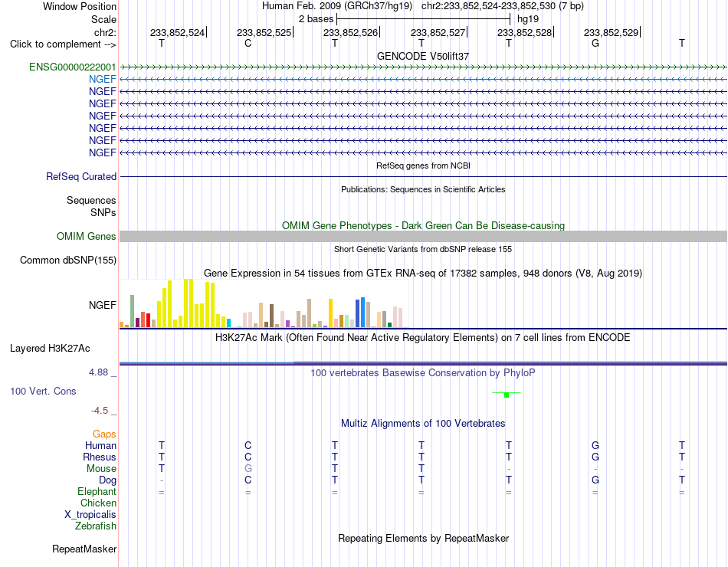
Task: Click the 4.88 PhyloP upper scale value
Action: pyautogui.click(x=98, y=372)
